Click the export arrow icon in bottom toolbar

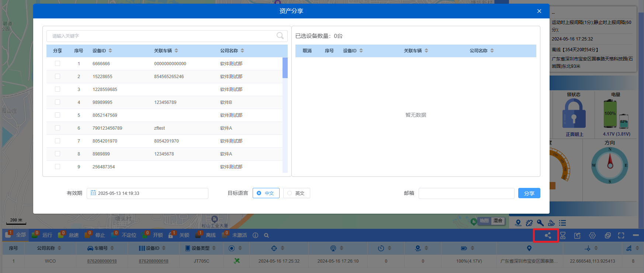pos(578,235)
